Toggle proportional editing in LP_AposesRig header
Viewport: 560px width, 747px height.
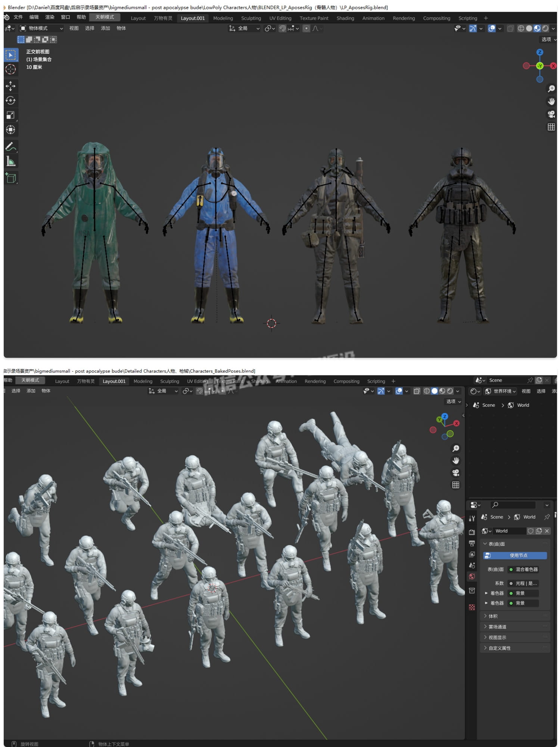tap(306, 28)
